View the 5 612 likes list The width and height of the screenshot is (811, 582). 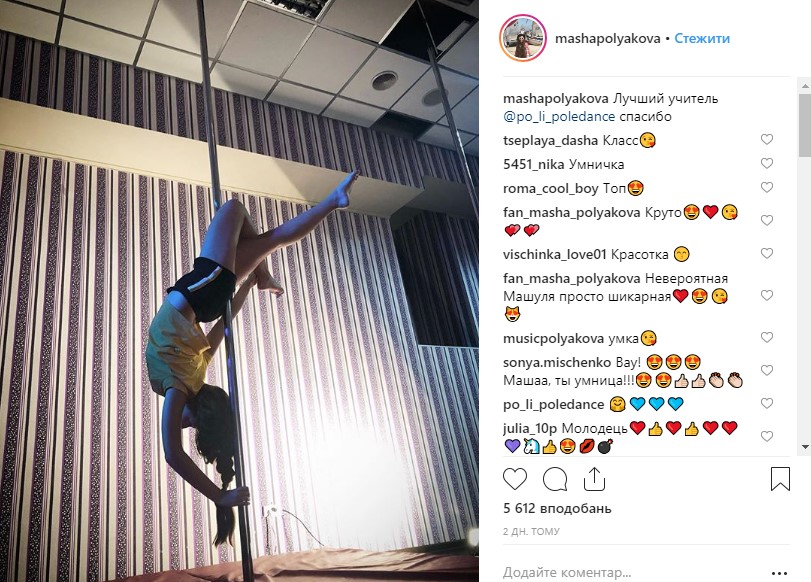click(557, 508)
